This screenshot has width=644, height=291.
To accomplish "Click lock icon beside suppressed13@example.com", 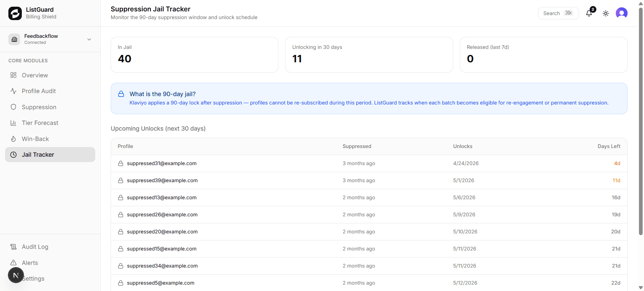I will [x=120, y=198].
